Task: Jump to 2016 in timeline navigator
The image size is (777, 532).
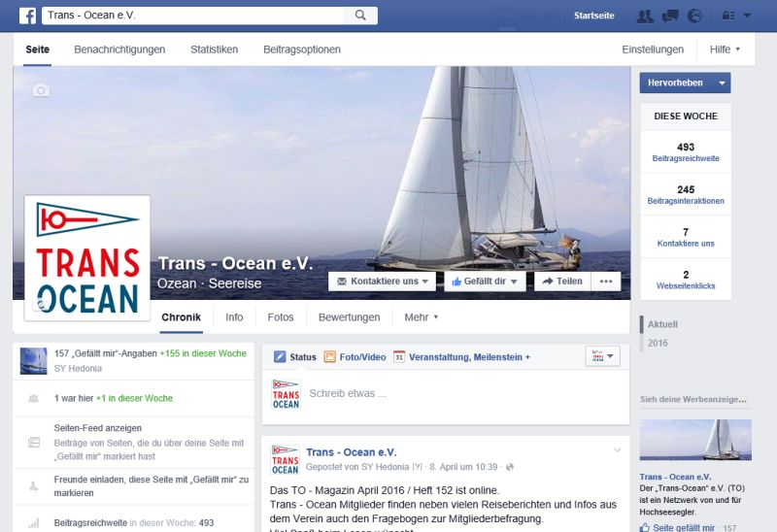Action: [658, 344]
